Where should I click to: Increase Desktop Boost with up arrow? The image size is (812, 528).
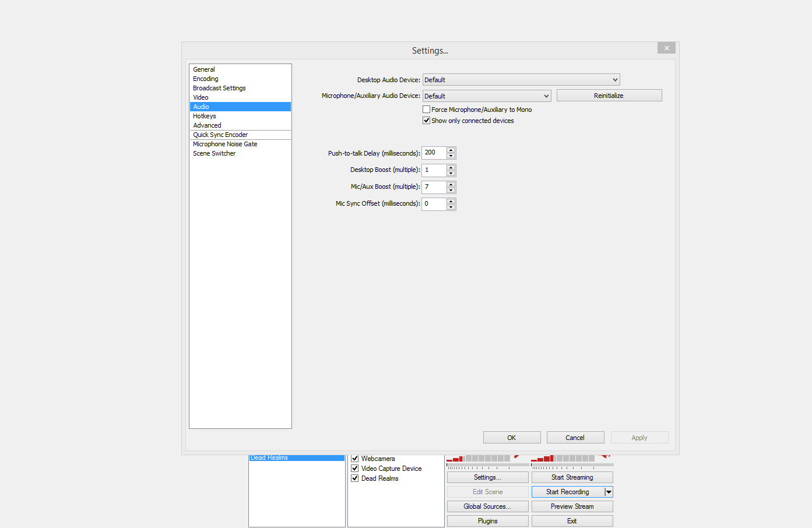[451, 167]
